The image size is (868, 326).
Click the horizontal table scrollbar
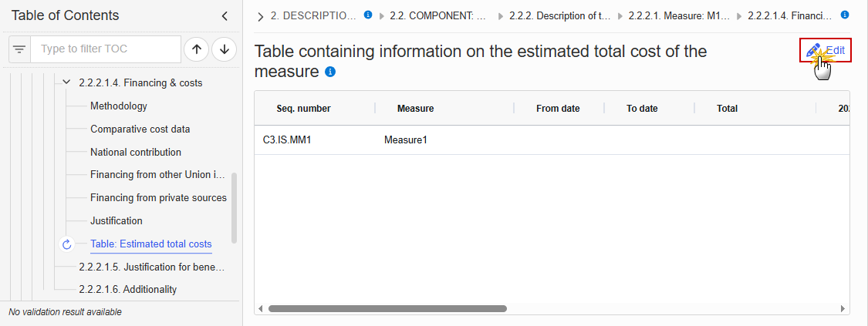[x=387, y=308]
